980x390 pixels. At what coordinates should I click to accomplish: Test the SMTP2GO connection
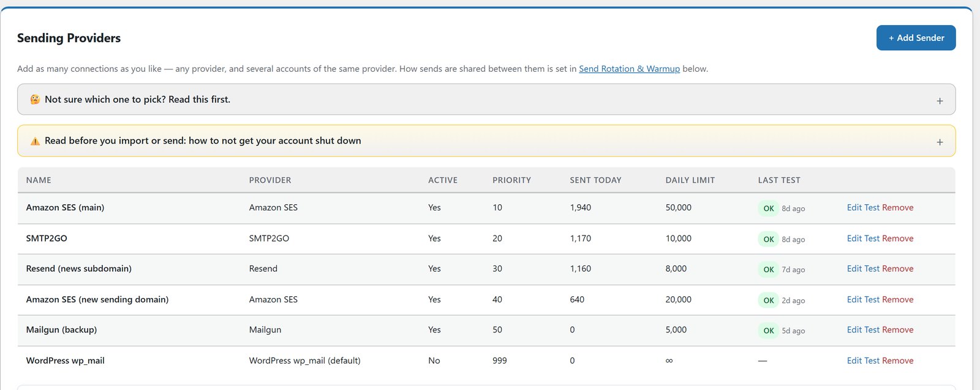[872, 239]
